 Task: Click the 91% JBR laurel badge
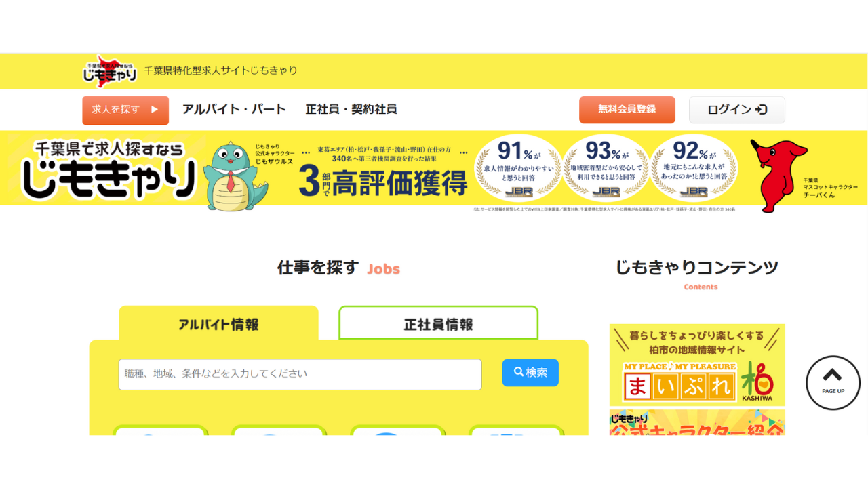(x=519, y=168)
